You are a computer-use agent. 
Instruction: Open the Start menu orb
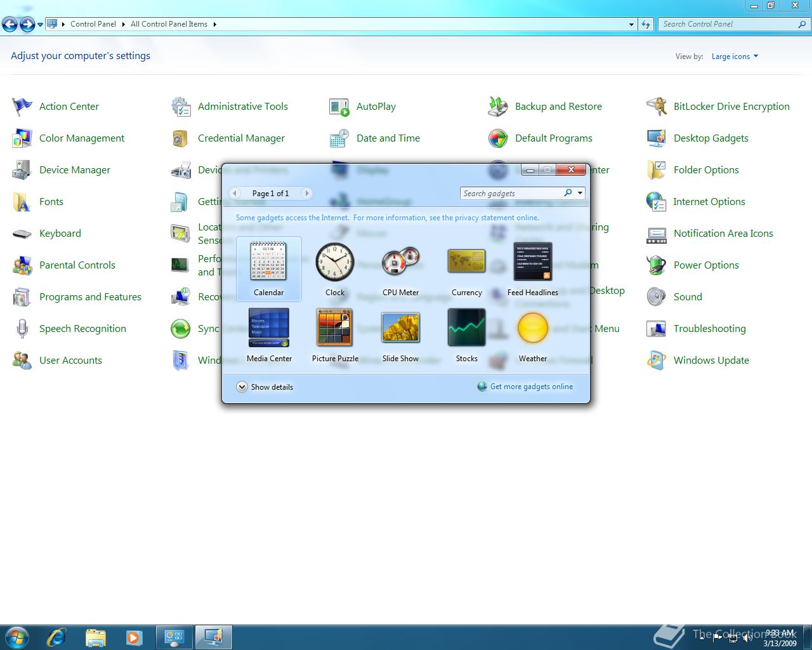pos(17,637)
